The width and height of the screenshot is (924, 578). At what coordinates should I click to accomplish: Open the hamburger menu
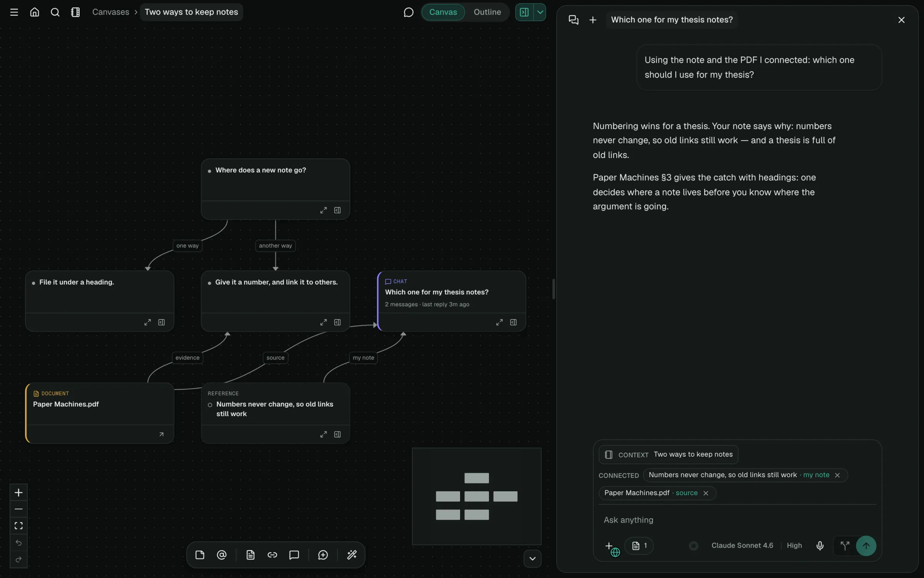[x=14, y=12]
